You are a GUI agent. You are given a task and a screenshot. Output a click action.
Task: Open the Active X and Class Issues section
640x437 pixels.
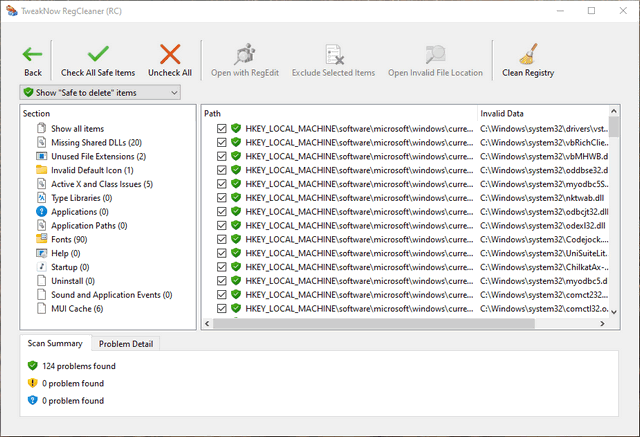coord(101,184)
